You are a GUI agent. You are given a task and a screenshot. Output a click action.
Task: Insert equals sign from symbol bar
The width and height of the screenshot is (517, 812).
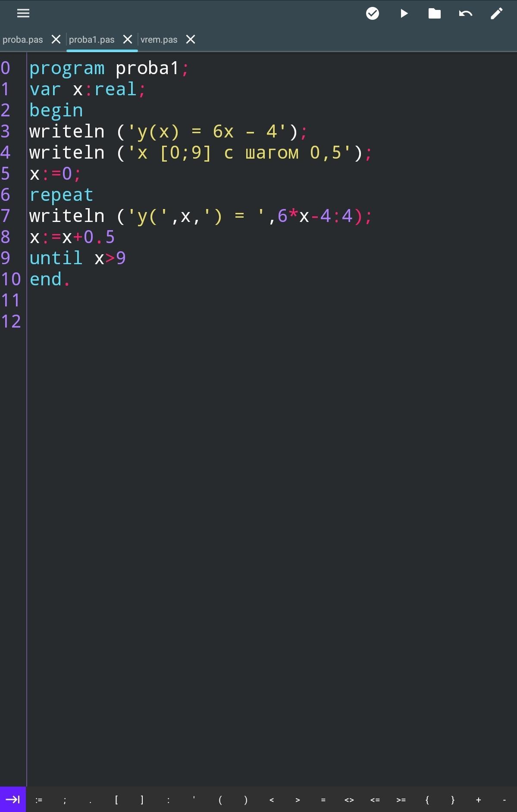[x=323, y=800]
